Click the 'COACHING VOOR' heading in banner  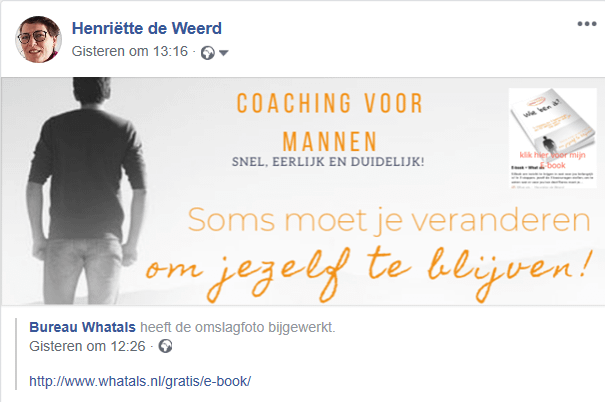tap(330, 103)
